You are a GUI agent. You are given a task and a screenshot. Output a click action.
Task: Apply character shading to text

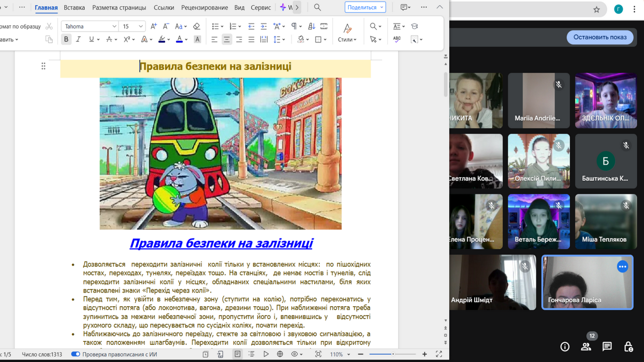click(x=197, y=39)
